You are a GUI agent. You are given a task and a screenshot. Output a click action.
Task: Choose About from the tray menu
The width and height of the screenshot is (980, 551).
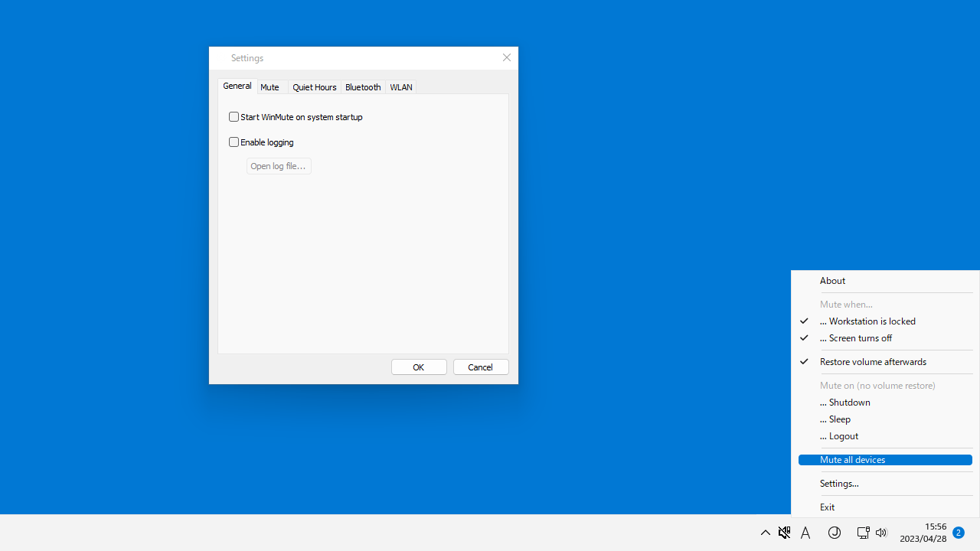click(885, 281)
